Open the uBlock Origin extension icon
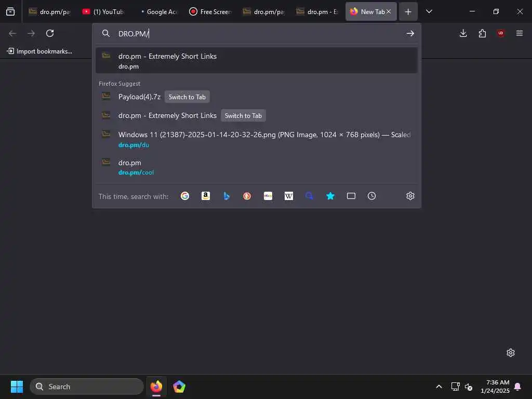Screen dimensions: 532x399 coord(501,33)
